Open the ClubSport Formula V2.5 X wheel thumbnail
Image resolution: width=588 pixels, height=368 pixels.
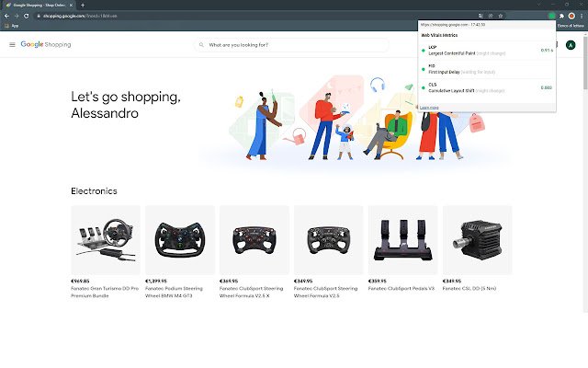point(254,240)
